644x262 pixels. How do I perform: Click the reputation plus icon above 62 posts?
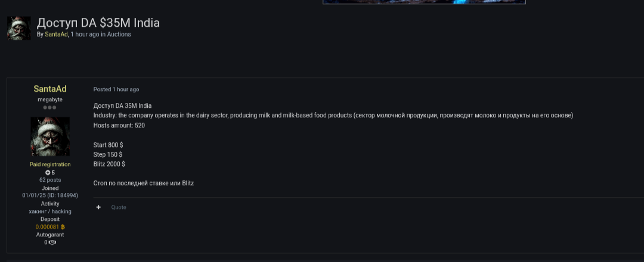(x=48, y=173)
